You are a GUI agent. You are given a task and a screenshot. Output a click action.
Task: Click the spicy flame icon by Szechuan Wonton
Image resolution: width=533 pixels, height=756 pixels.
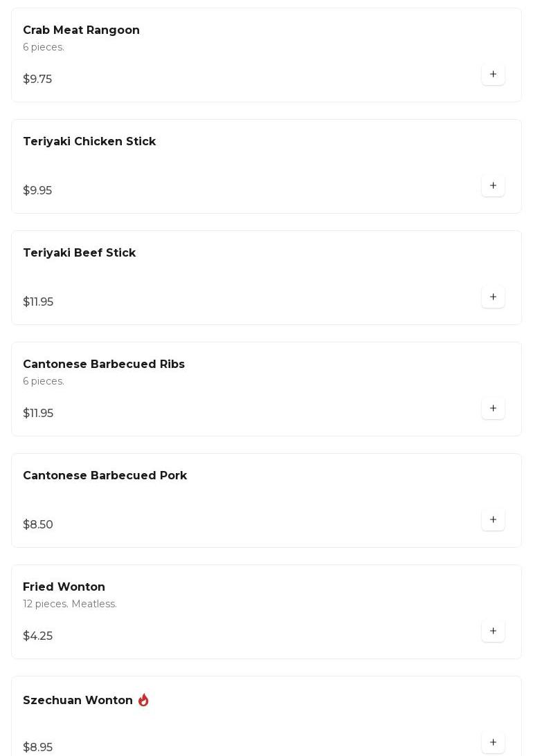coord(143,700)
